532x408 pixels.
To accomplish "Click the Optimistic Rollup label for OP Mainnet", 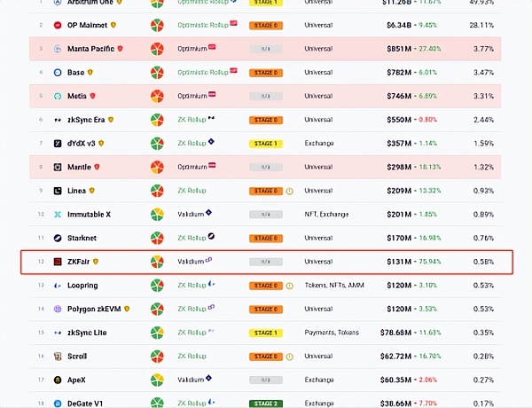I will tap(201, 25).
